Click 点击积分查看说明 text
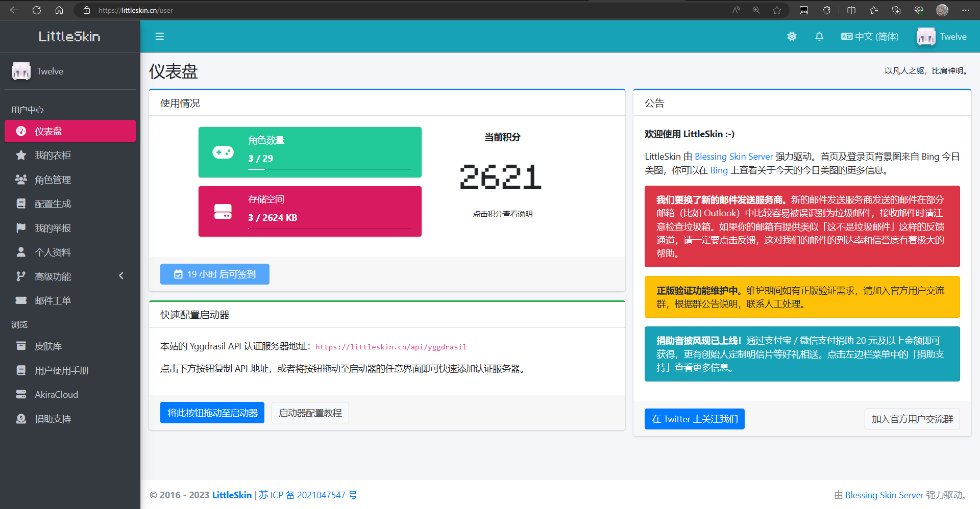 (x=502, y=214)
